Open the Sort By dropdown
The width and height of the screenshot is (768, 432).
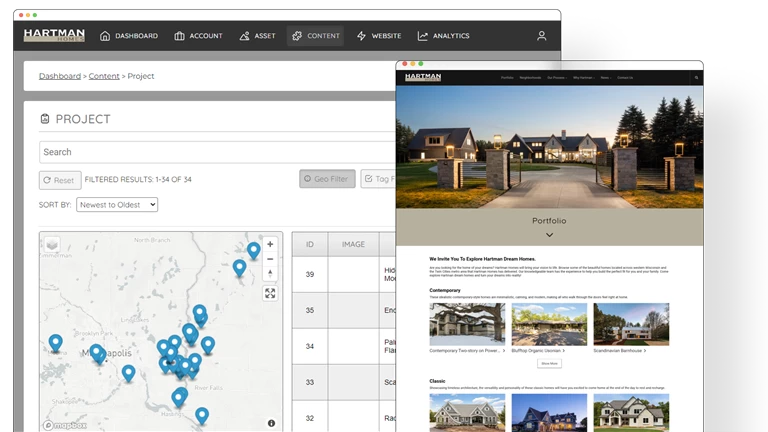(117, 205)
